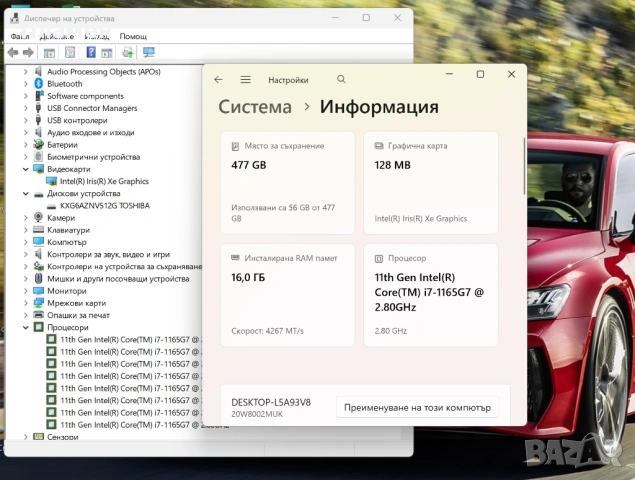Open the Процесор i7-1165G7 card
The image size is (635, 480).
pos(431,295)
